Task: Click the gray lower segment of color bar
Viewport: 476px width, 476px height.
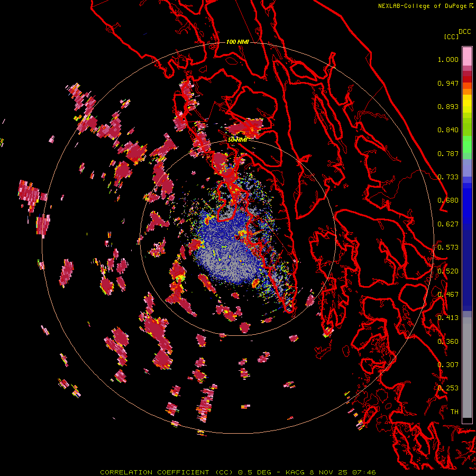Action: 467,368
